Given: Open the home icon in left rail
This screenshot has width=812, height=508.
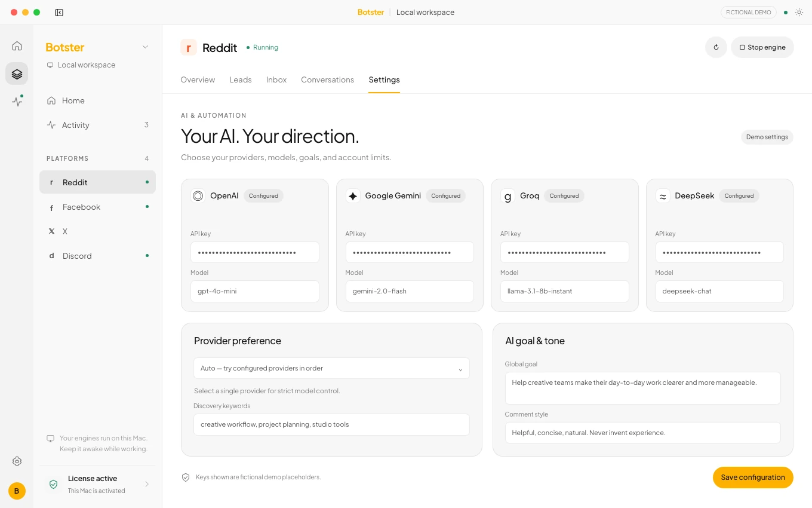Looking at the screenshot, I should pyautogui.click(x=17, y=46).
